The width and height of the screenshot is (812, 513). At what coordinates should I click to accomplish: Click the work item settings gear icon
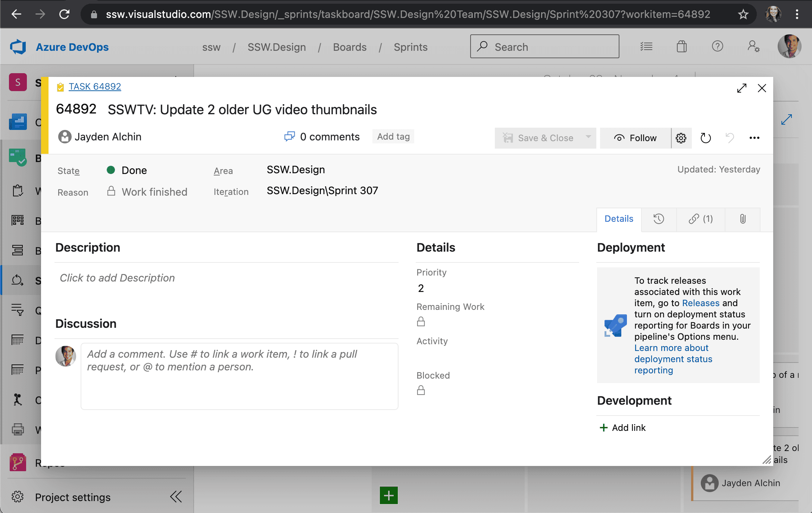click(x=681, y=138)
